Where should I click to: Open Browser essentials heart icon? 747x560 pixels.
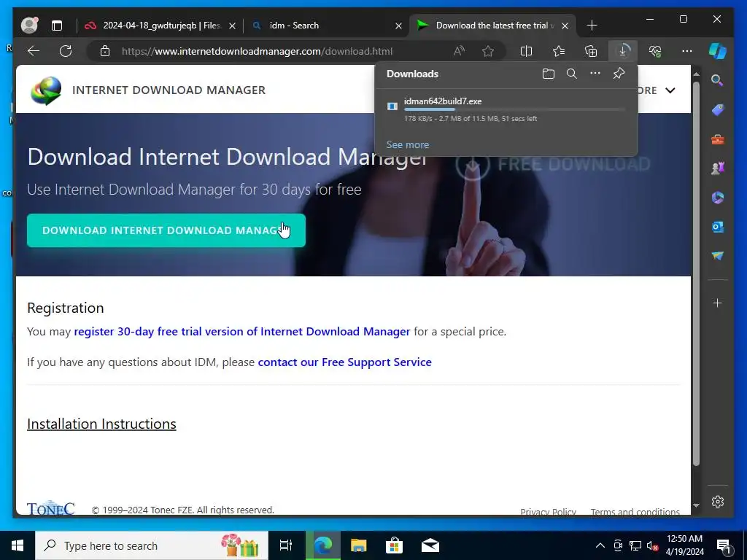tap(656, 51)
